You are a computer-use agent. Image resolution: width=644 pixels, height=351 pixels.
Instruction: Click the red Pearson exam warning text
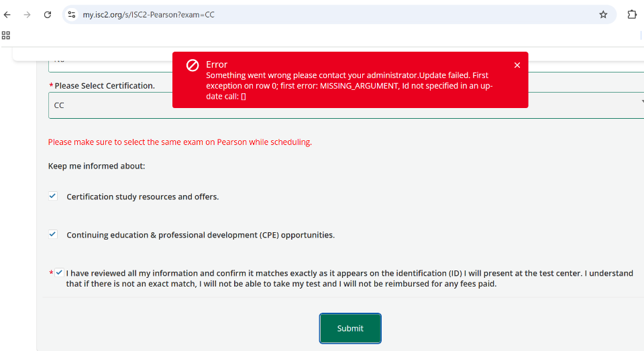[x=180, y=142]
